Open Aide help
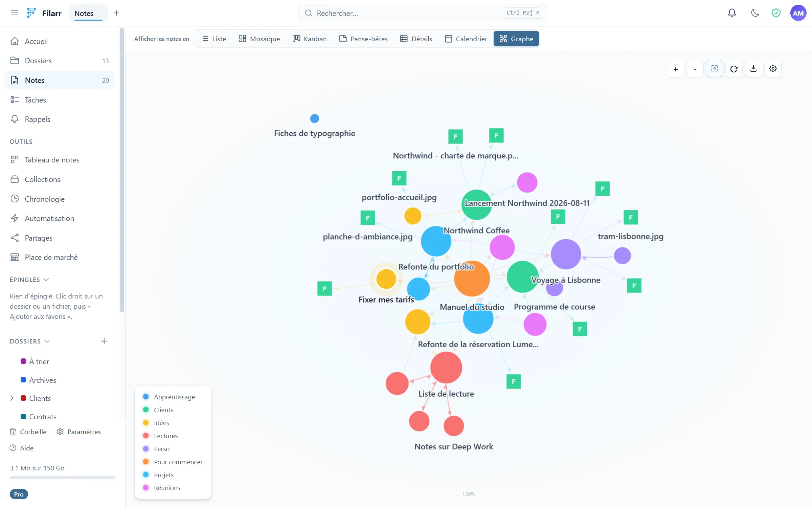Image resolution: width=812 pixels, height=508 pixels. 22,448
